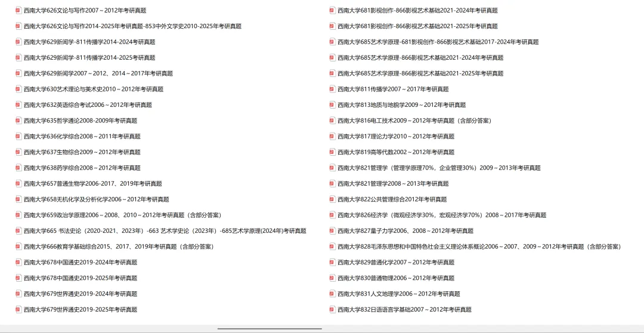Click PDF icon beside 西南大学816电工技术 file
This screenshot has height=333, width=644.
[x=332, y=121]
